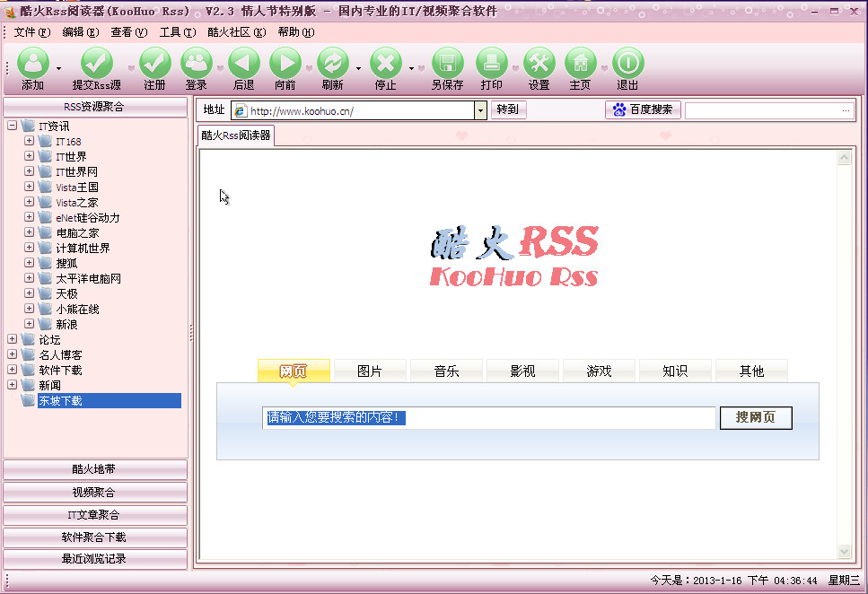
Task: Open the dropdown arrow next to 停止
Action: [411, 68]
